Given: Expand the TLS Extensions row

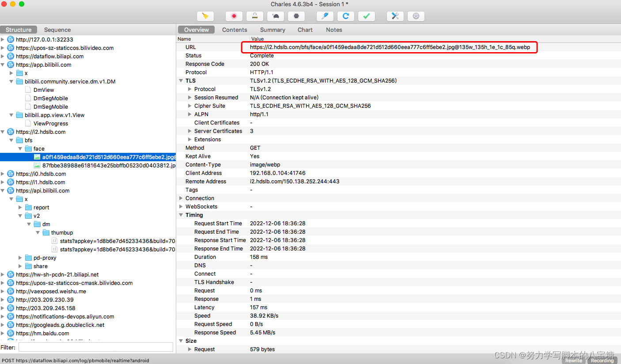Looking at the screenshot, I should (189, 139).
